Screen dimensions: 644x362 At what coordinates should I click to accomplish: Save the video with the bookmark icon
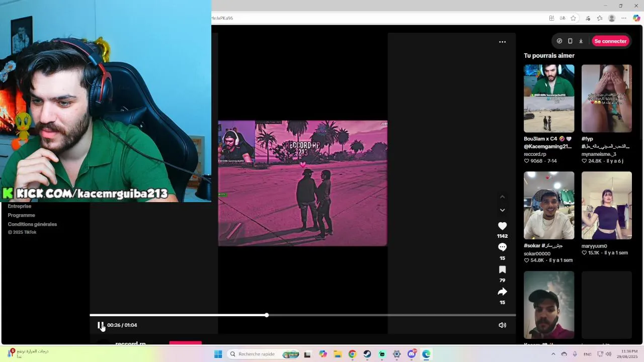click(x=502, y=270)
